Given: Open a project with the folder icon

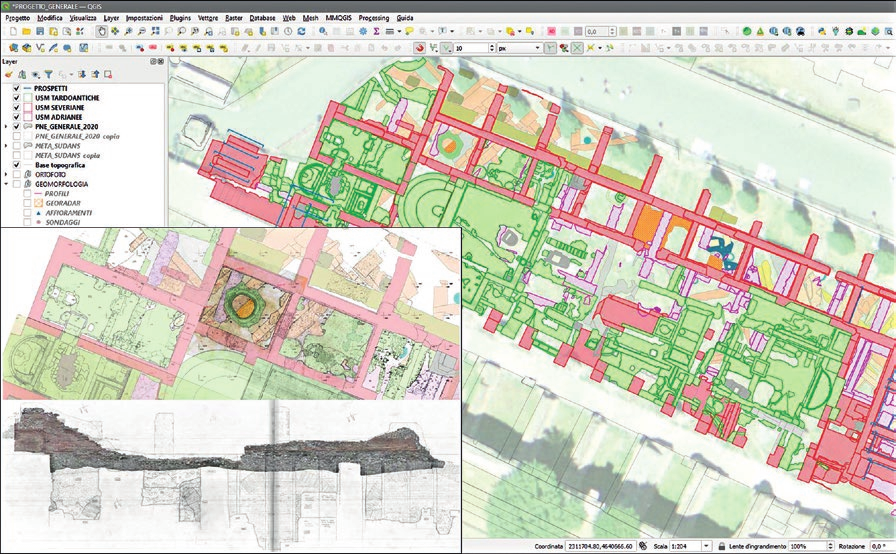Looking at the screenshot, I should click(26, 31).
